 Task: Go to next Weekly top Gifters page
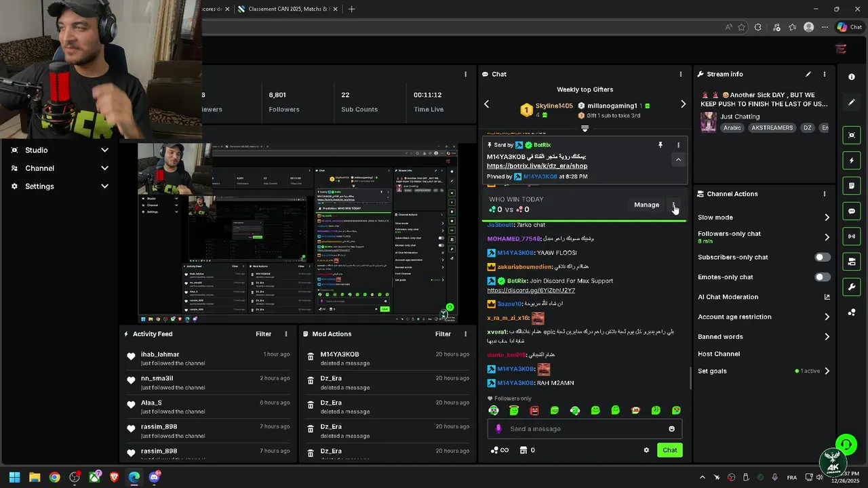point(683,104)
